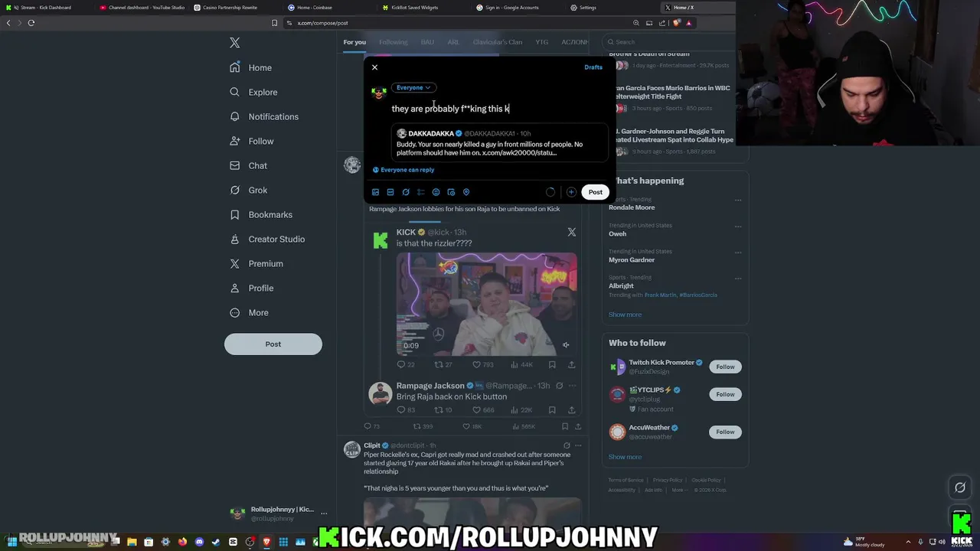Screen dimensions: 980x551
Task: Open Grok floating button
Action: click(960, 487)
